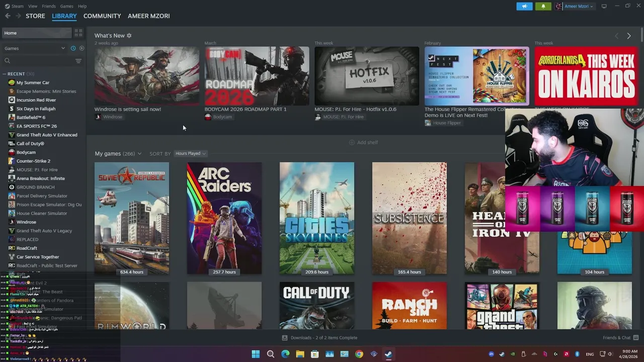
Task: Switch to collections grid view icon
Action: [x=78, y=33]
